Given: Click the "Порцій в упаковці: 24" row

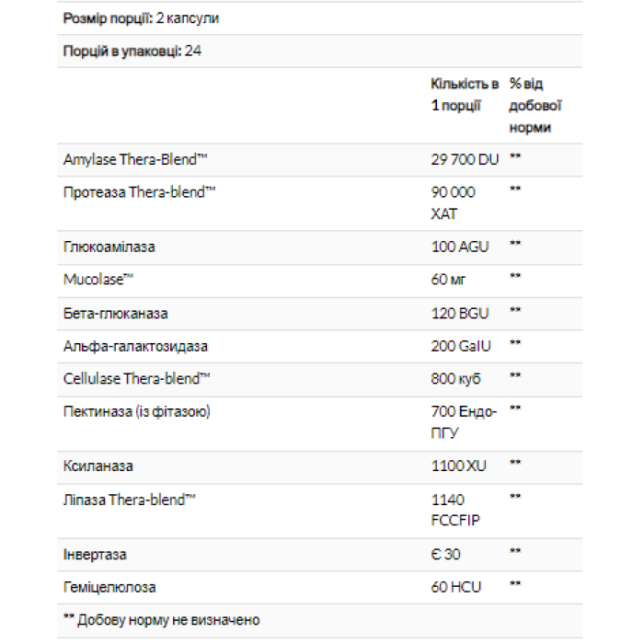Looking at the screenshot, I should (132, 51).
